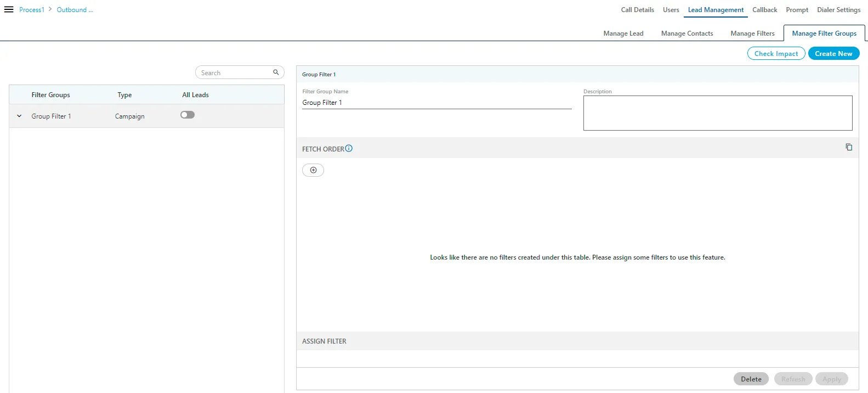The image size is (868, 393).
Task: Open the hamburger navigation menu
Action: (9, 9)
